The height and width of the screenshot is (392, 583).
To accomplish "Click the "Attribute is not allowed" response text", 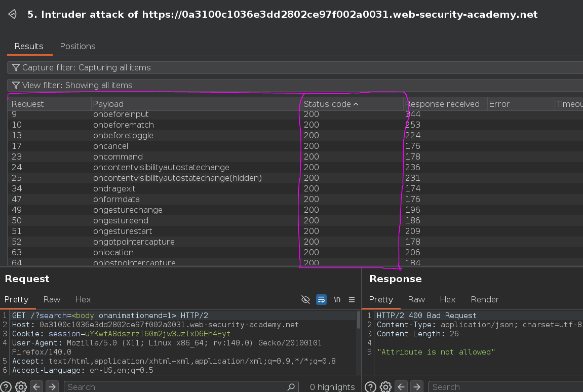I will (x=436, y=352).
